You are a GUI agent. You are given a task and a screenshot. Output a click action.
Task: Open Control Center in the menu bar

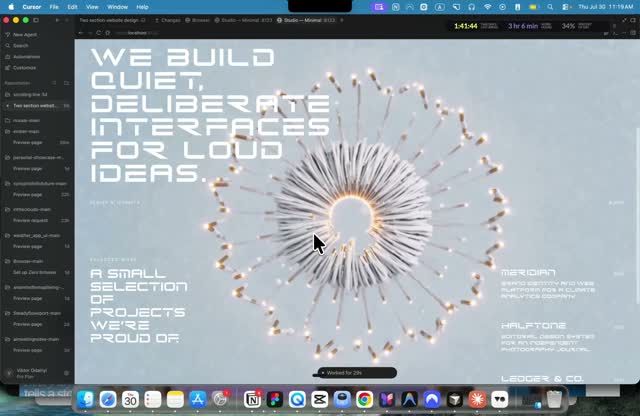566,7
